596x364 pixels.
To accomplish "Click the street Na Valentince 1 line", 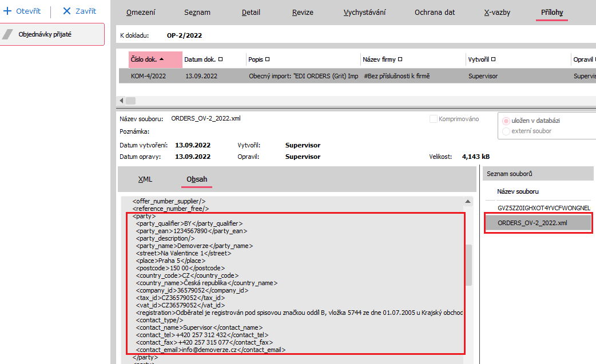I will 184,253.
